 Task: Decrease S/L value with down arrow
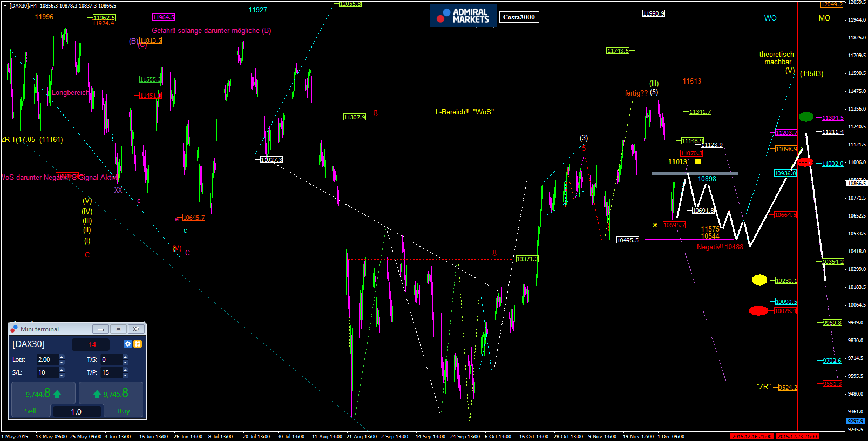pyautogui.click(x=62, y=375)
